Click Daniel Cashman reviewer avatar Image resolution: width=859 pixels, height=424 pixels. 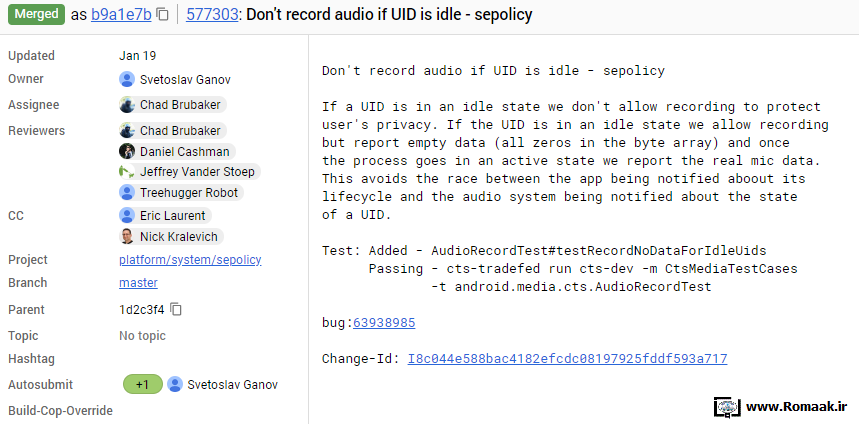pyautogui.click(x=127, y=151)
